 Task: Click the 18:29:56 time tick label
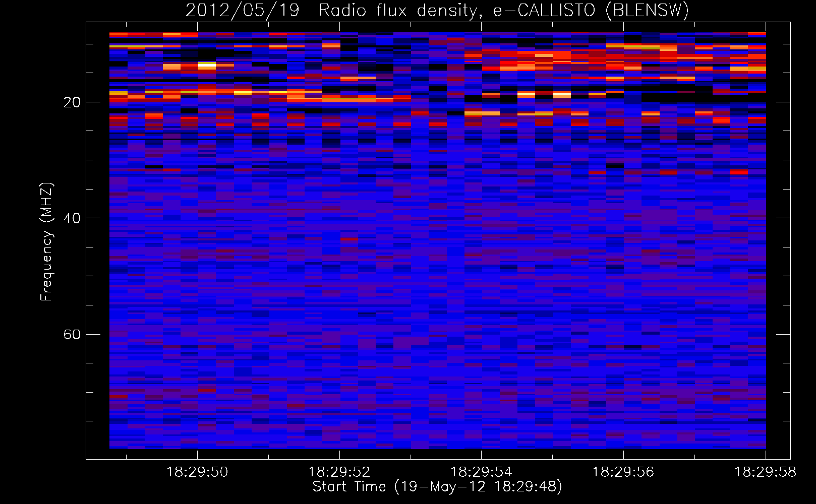pos(623,472)
